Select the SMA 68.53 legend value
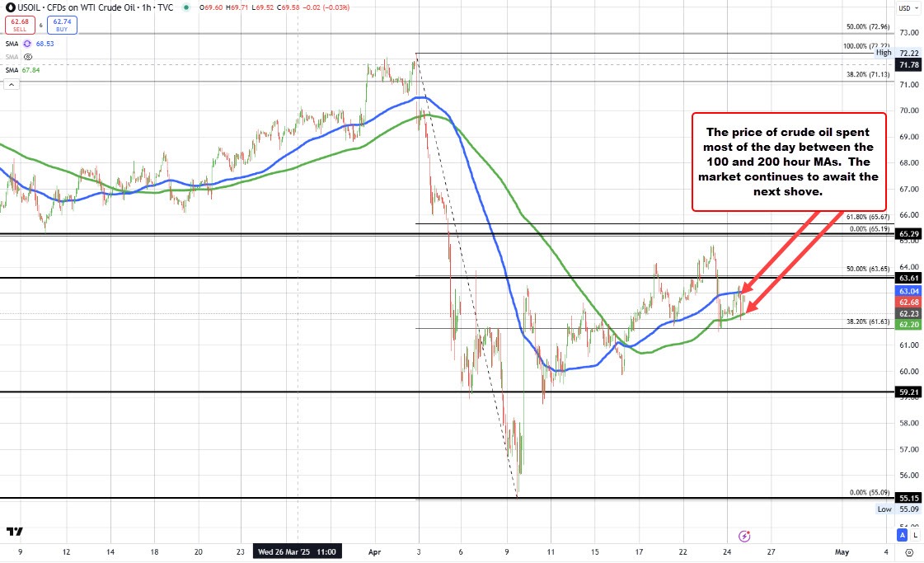Viewport: 924px width, 563px height. [x=45, y=44]
